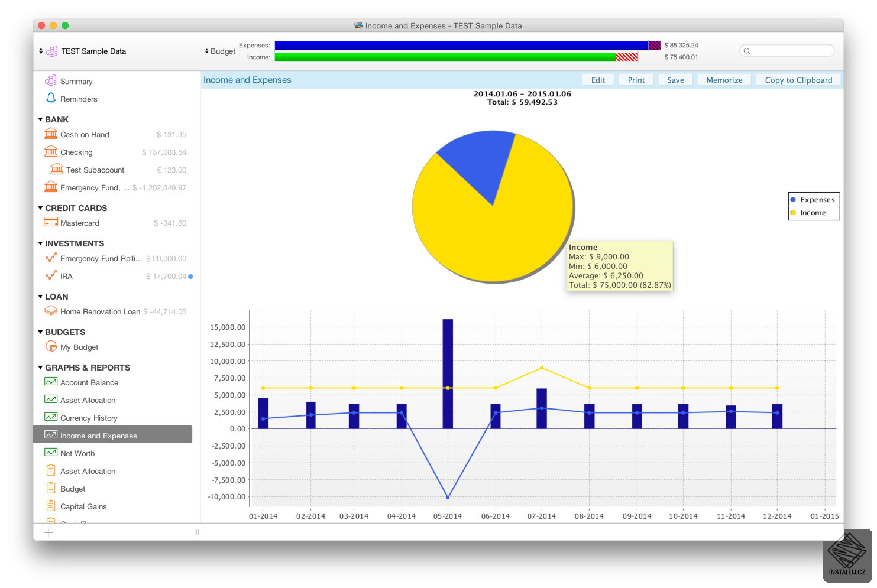Image resolution: width=877 pixels, height=588 pixels.
Task: Click the Edit button
Action: pyautogui.click(x=598, y=80)
